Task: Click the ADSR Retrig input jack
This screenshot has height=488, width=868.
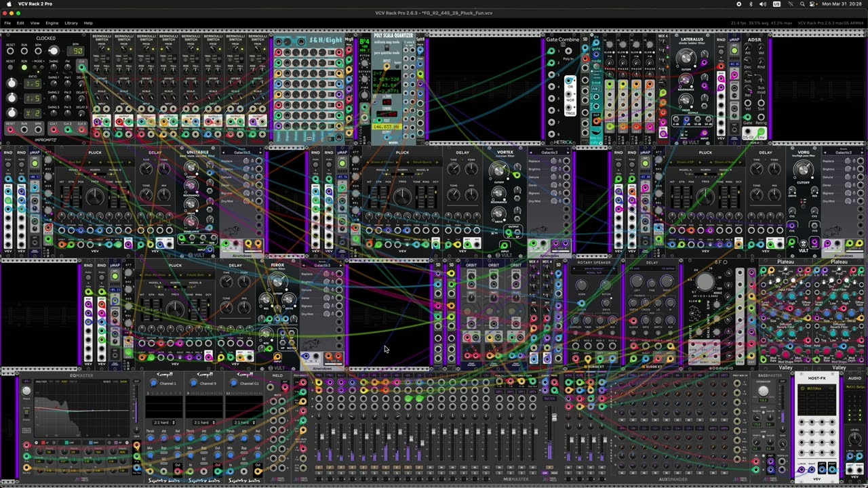Action: (x=761, y=117)
